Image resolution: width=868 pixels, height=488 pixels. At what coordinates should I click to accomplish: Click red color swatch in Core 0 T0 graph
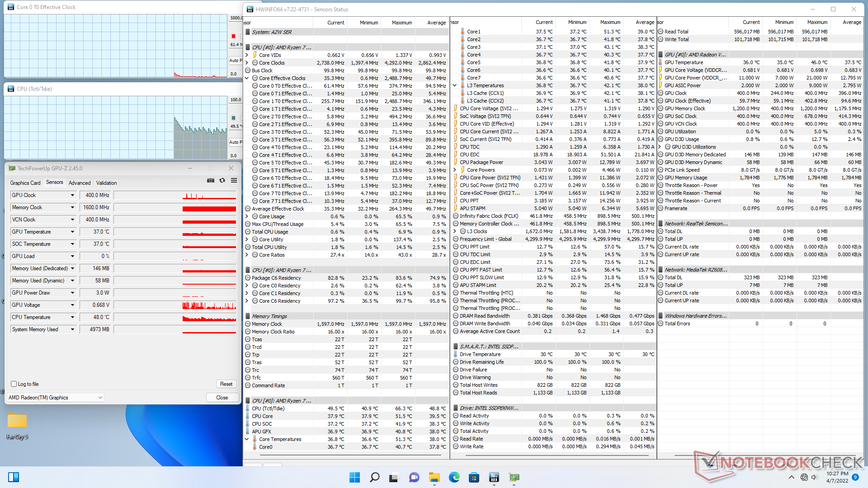coord(234,36)
